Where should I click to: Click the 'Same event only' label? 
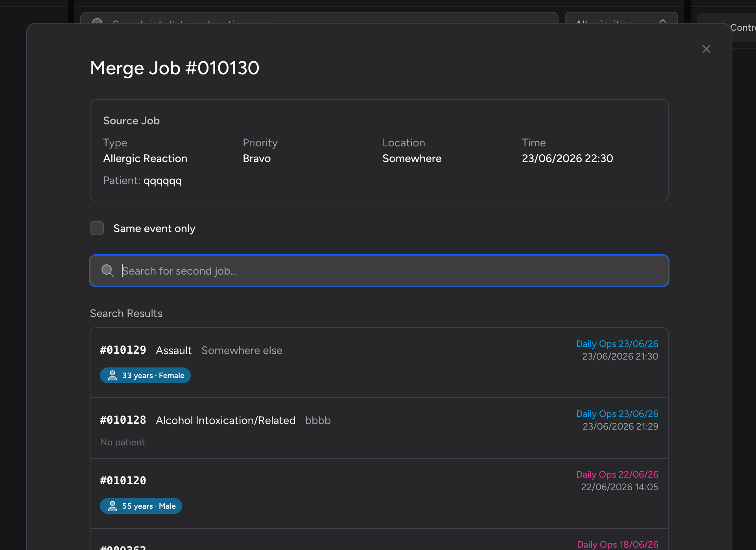click(x=154, y=229)
